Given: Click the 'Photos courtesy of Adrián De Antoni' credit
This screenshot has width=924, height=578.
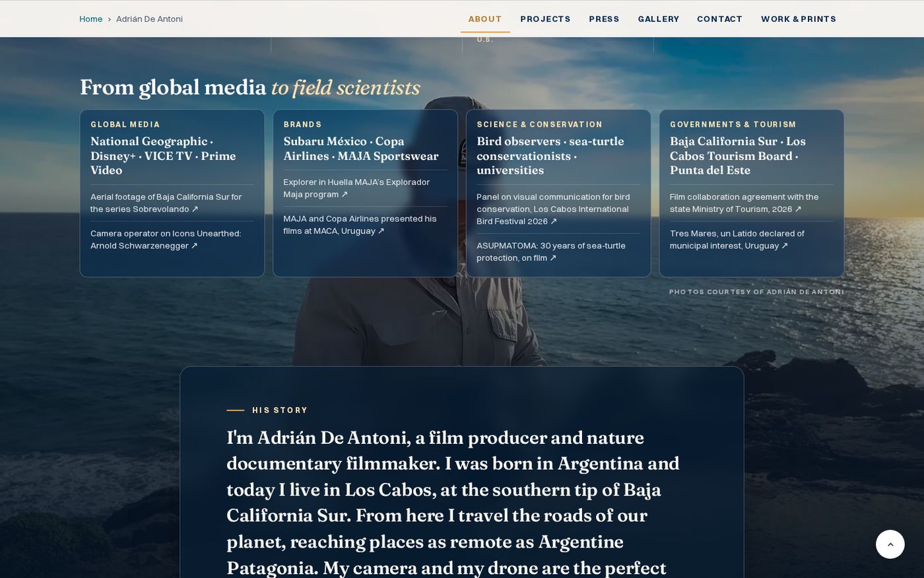Looking at the screenshot, I should pos(756,292).
